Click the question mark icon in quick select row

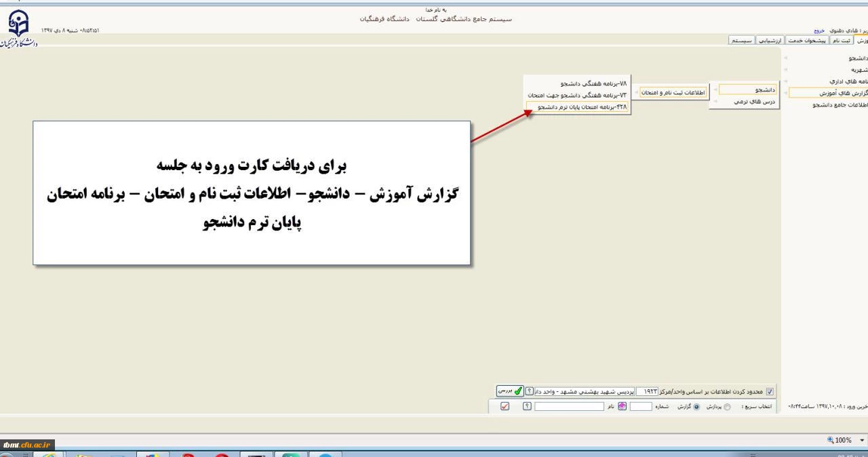(526, 406)
